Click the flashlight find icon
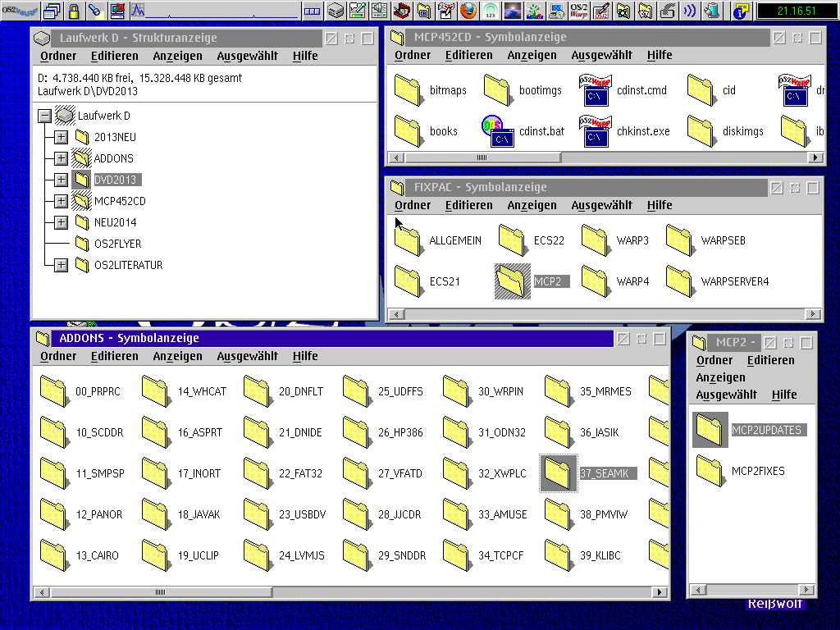The height and width of the screenshot is (630, 840). pyautogui.click(x=95, y=11)
